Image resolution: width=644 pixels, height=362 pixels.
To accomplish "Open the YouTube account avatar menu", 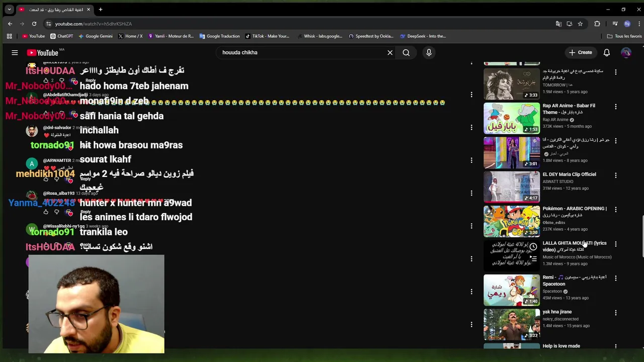I will pyautogui.click(x=626, y=52).
